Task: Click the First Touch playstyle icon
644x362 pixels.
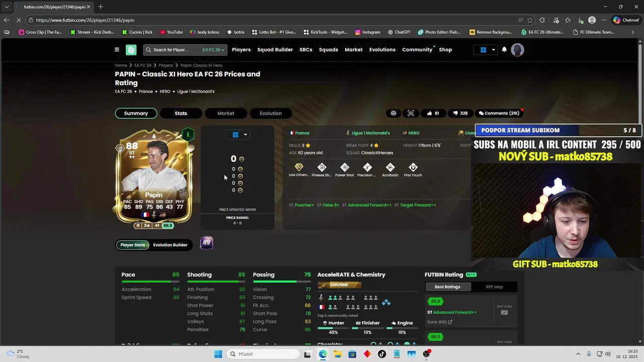Action: [x=413, y=167]
